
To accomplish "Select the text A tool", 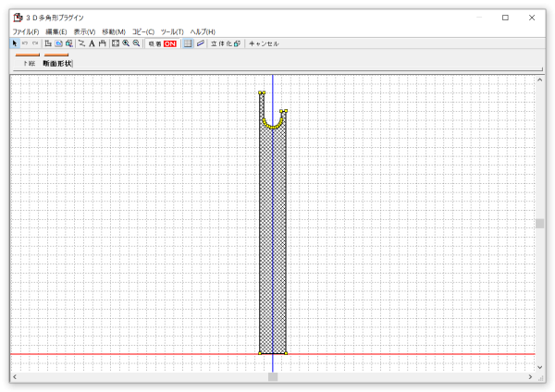I will [92, 43].
